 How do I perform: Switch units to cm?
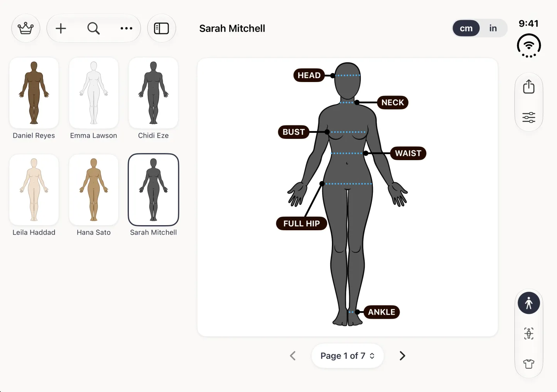pyautogui.click(x=466, y=28)
